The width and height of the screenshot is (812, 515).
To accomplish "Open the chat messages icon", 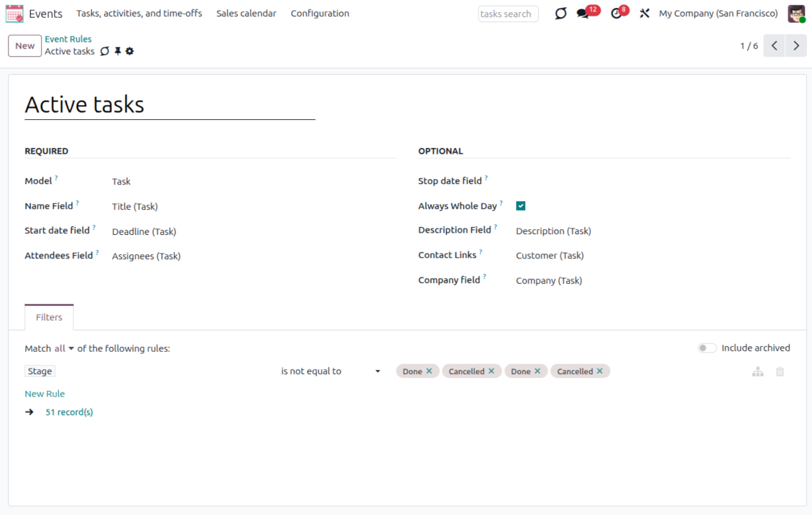I will click(583, 14).
